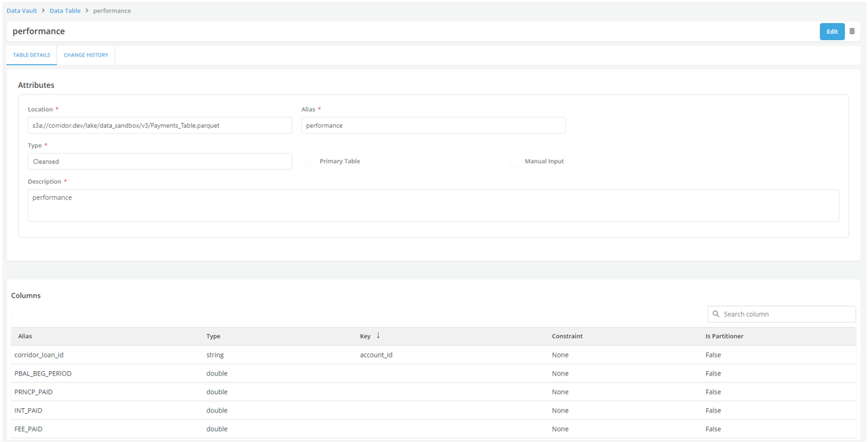Select the Table Details tab
This screenshot has width=868, height=442.
[31, 55]
